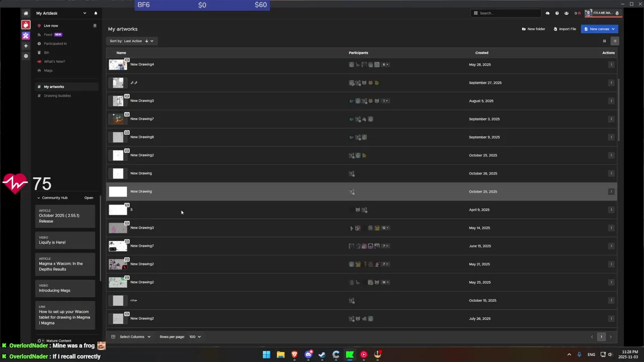Open the Brave browser in the taskbar
Viewport: 644px width, 362px height.
click(294, 354)
